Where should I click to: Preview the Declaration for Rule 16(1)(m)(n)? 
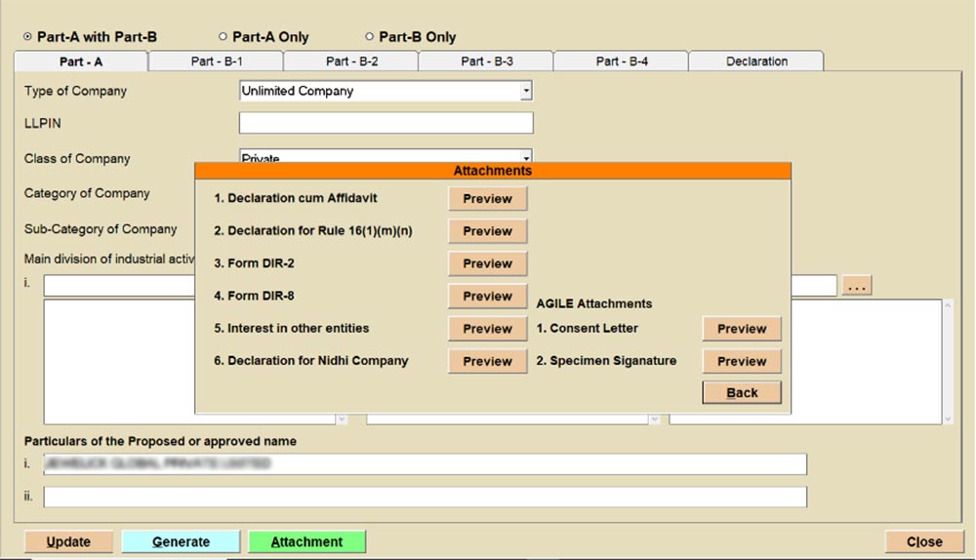[x=487, y=231]
